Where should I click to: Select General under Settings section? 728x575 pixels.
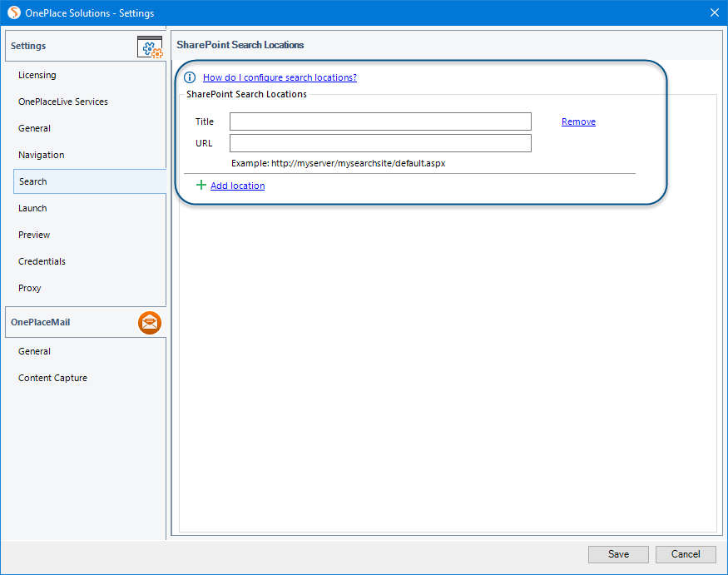point(34,128)
